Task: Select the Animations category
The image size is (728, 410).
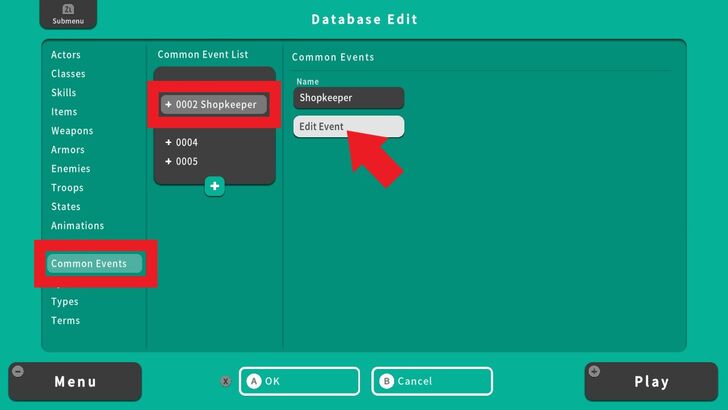Action: pos(78,226)
